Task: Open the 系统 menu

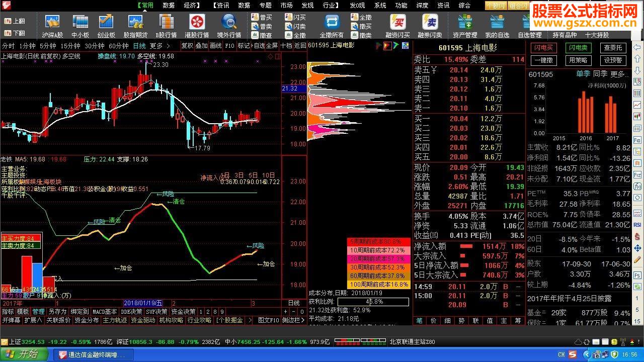Action: click(380, 6)
